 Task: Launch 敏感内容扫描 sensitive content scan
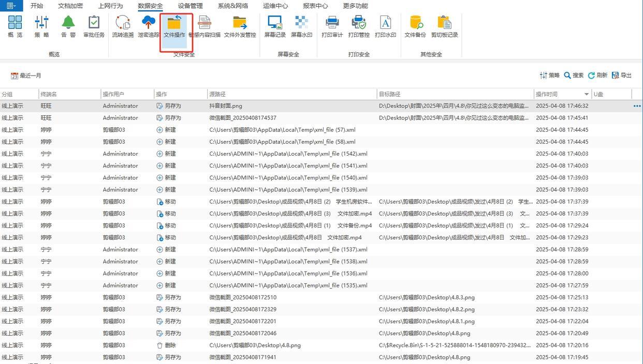tap(204, 26)
